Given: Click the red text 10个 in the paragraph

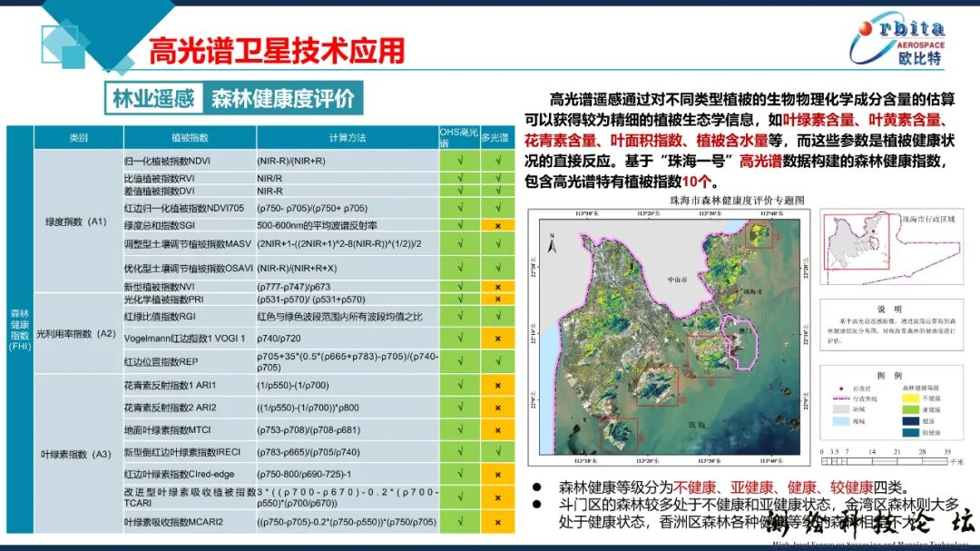Looking at the screenshot, I should (x=697, y=182).
